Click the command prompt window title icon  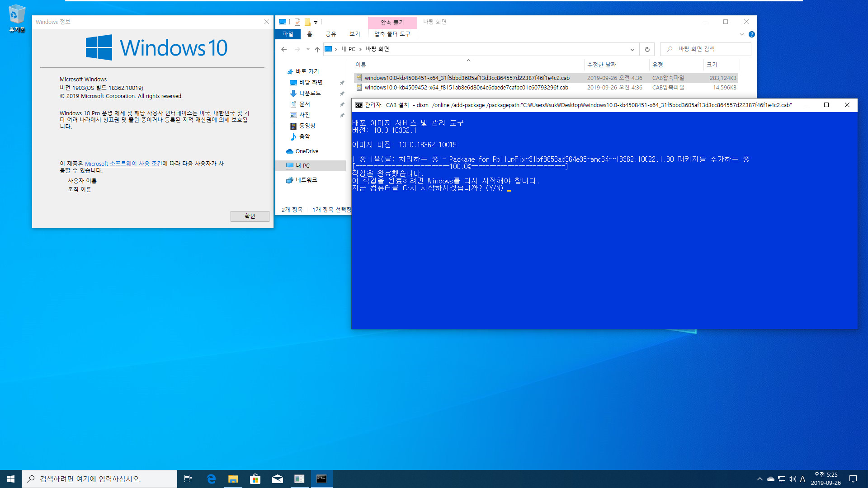(x=359, y=105)
